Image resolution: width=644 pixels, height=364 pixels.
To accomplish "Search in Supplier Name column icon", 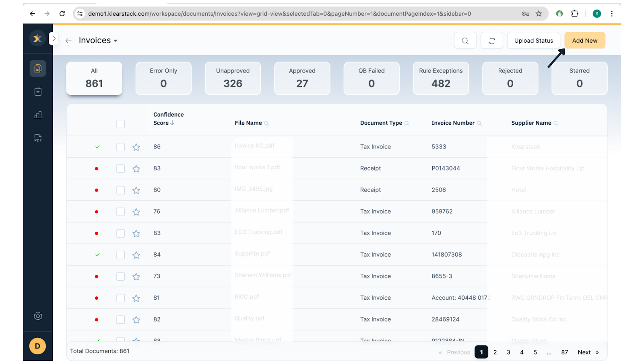I will coord(556,123).
